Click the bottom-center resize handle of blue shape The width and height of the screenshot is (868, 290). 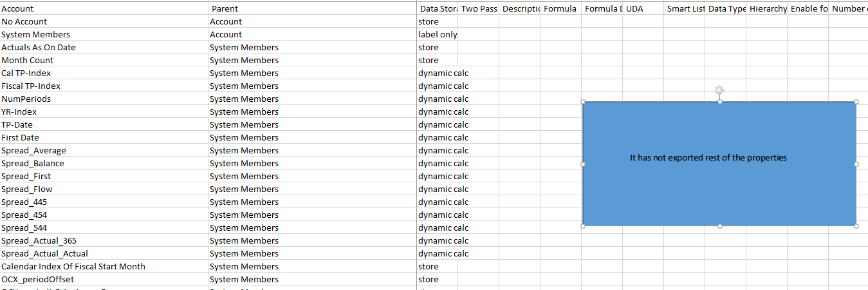[720, 226]
